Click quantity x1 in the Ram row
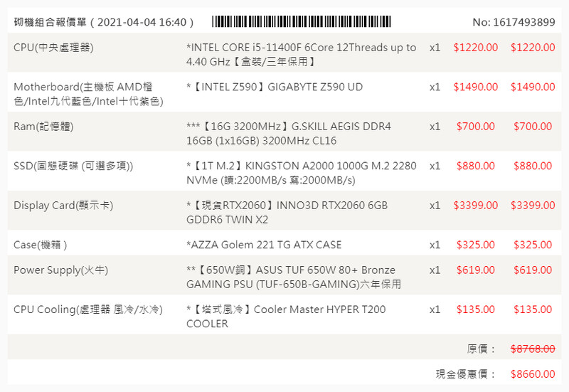The width and height of the screenshot is (569, 392). [x=435, y=127]
